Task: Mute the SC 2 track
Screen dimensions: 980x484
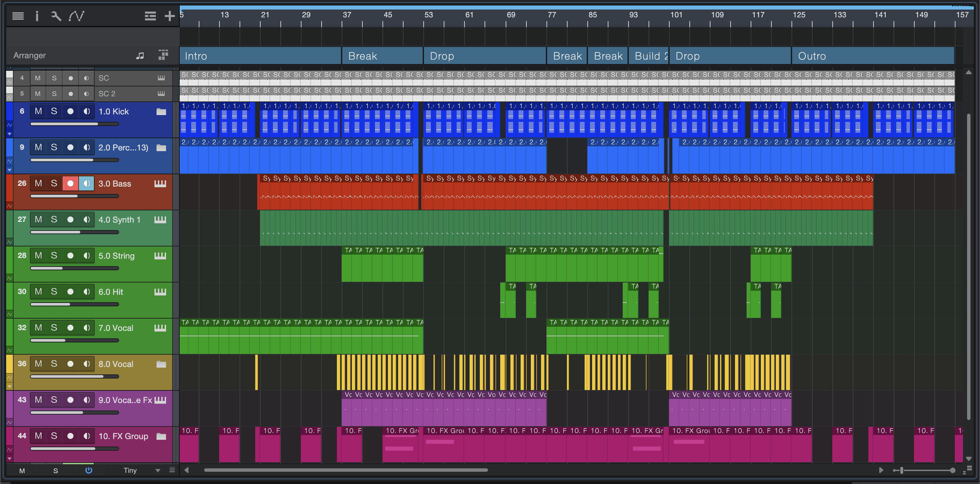Action: pyautogui.click(x=38, y=94)
